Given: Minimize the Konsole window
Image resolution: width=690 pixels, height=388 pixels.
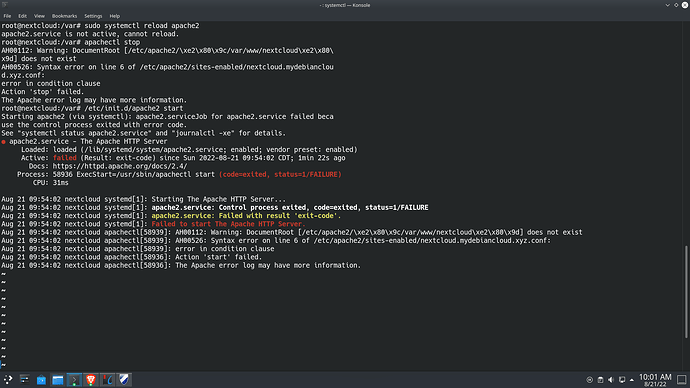Looking at the screenshot, I should (668, 5).
